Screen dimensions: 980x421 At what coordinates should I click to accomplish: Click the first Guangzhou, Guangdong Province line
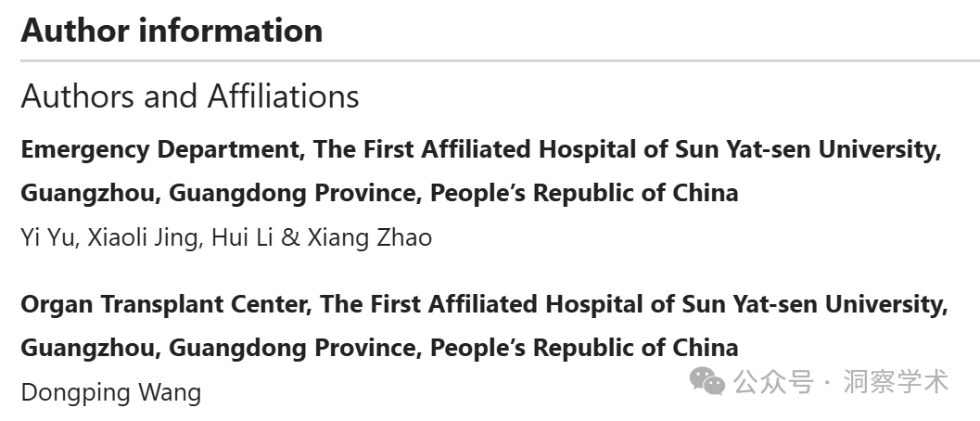tap(379, 193)
